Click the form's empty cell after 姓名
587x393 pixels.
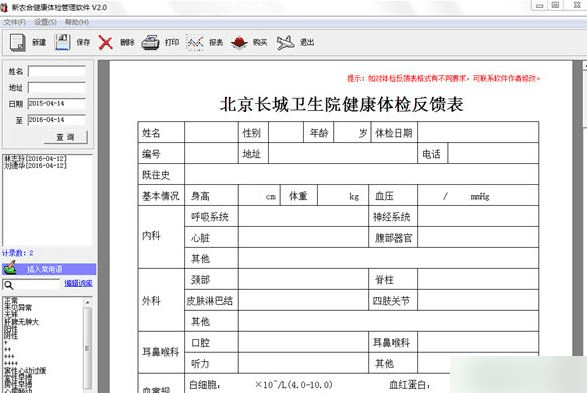click(211, 132)
